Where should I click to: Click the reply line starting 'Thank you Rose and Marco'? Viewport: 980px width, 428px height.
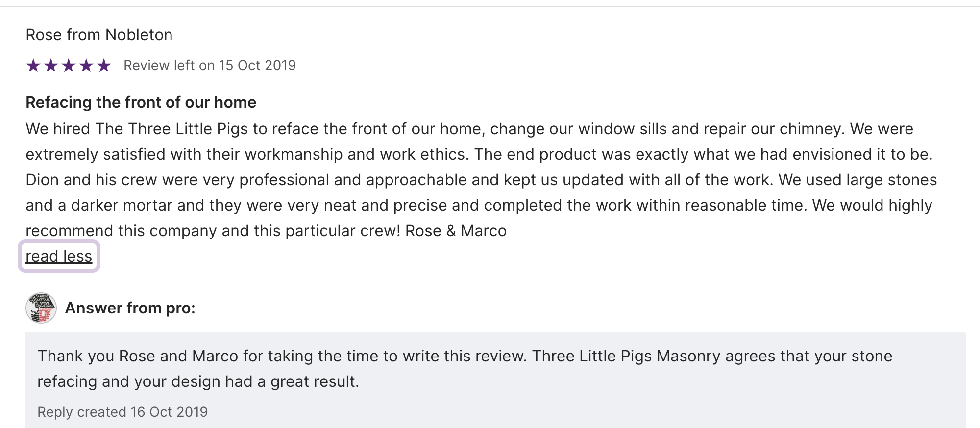coord(465,356)
